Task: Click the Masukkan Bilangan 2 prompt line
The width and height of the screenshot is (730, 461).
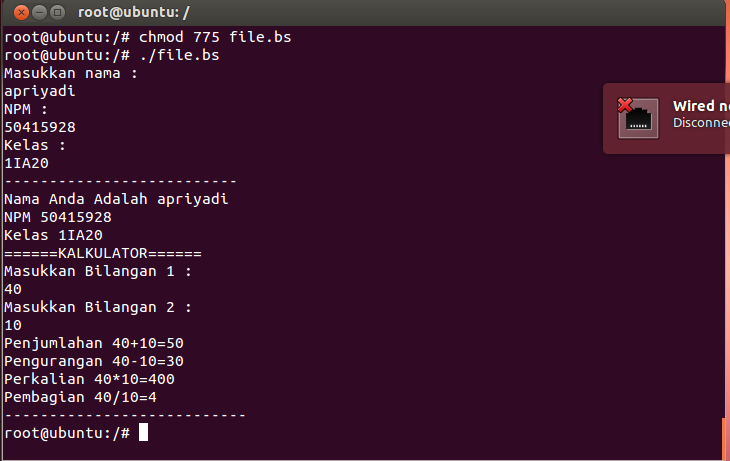Action: [x=98, y=307]
